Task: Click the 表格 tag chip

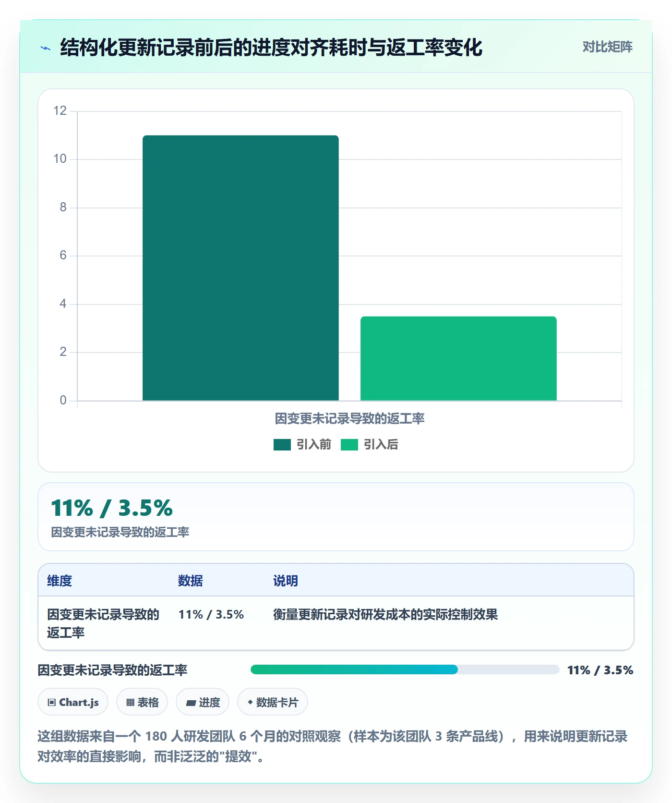Action: coord(142,702)
